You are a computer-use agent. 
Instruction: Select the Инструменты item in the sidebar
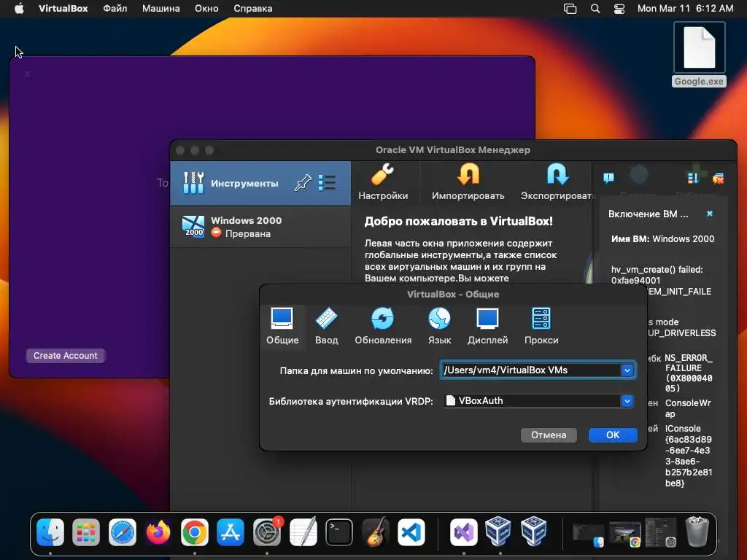coord(260,183)
